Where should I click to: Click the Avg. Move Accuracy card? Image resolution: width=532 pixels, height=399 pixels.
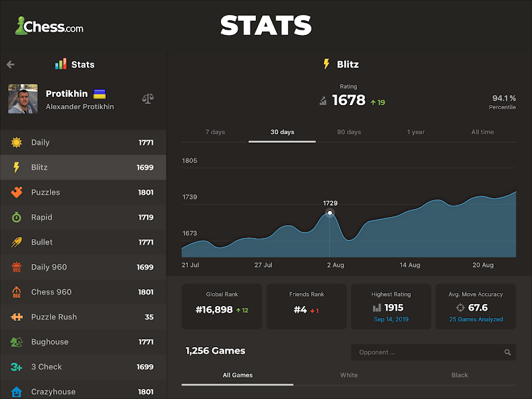(475, 306)
